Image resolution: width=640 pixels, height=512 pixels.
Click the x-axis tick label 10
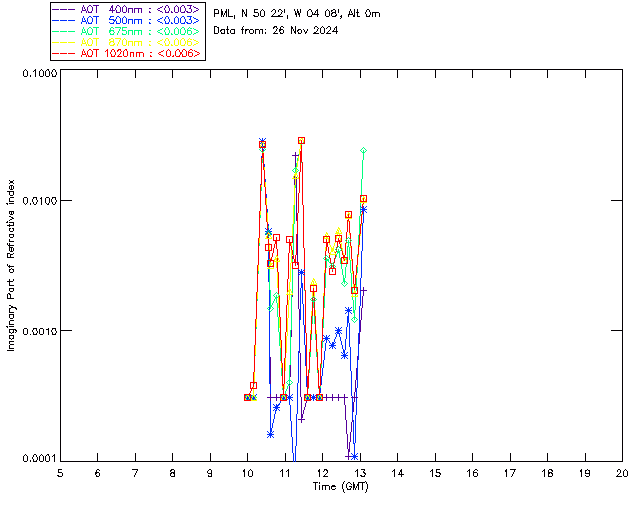pyautogui.click(x=247, y=472)
